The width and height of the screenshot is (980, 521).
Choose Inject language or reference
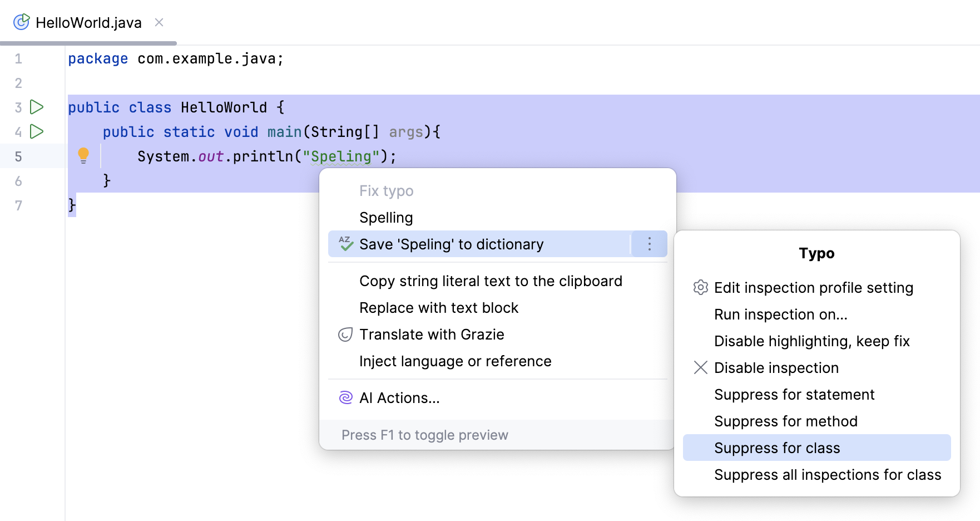coord(456,361)
